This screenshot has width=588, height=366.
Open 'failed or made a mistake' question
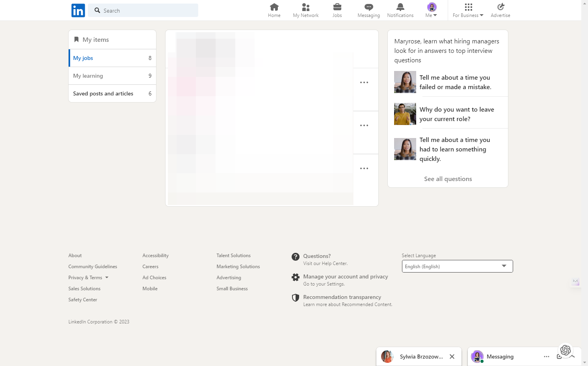455,82
